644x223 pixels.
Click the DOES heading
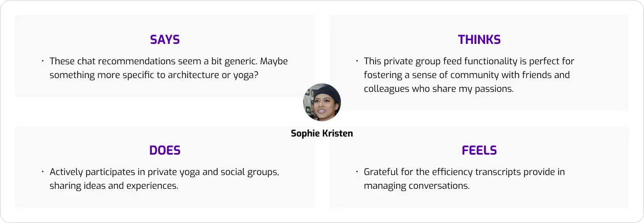click(x=165, y=151)
